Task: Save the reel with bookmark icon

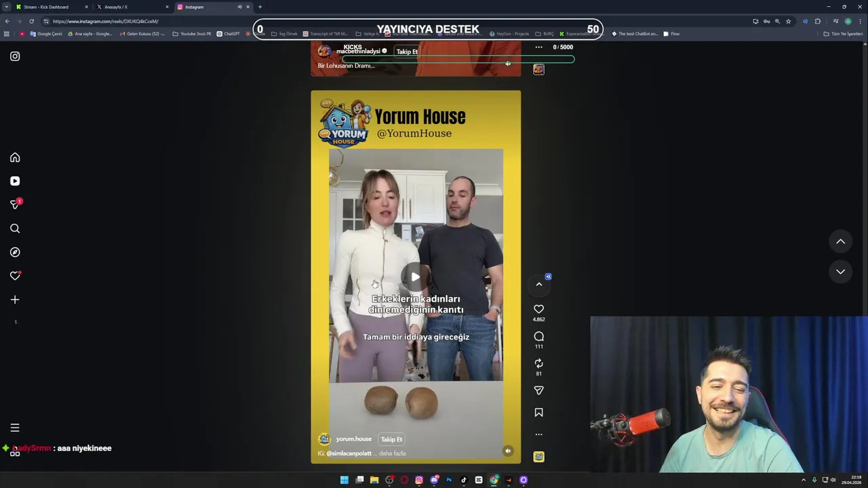Action: point(538,412)
